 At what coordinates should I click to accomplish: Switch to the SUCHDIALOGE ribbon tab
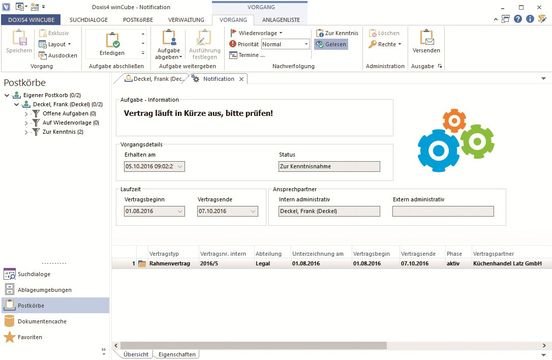pos(89,20)
